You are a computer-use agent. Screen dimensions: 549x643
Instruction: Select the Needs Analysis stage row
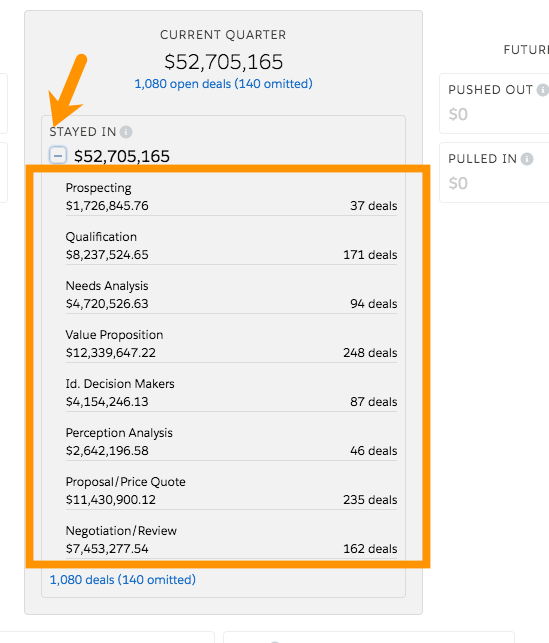(231, 295)
